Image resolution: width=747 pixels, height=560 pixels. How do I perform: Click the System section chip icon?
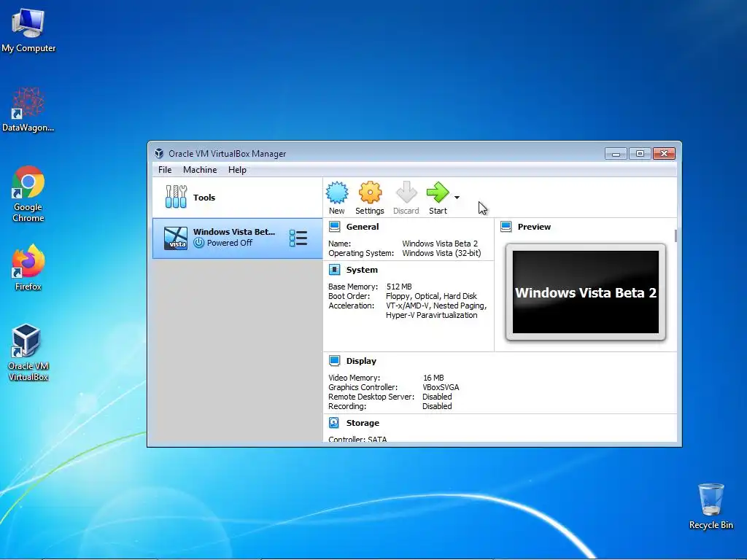(334, 270)
